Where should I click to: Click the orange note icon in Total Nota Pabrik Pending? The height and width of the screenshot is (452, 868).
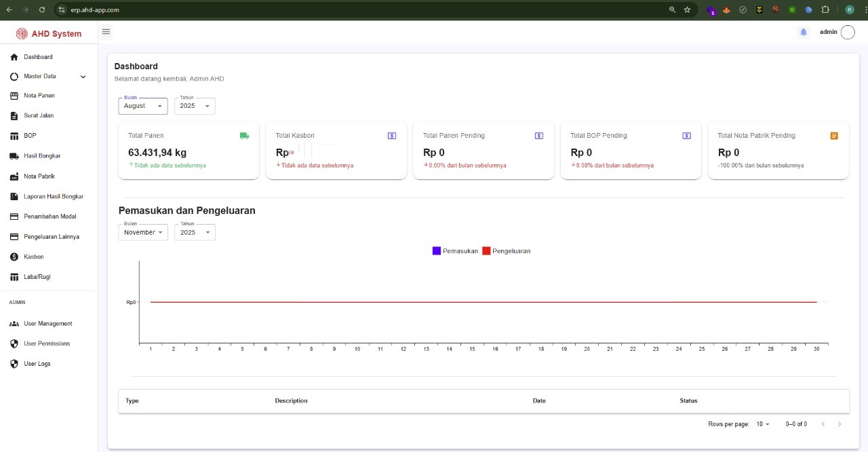tap(834, 136)
